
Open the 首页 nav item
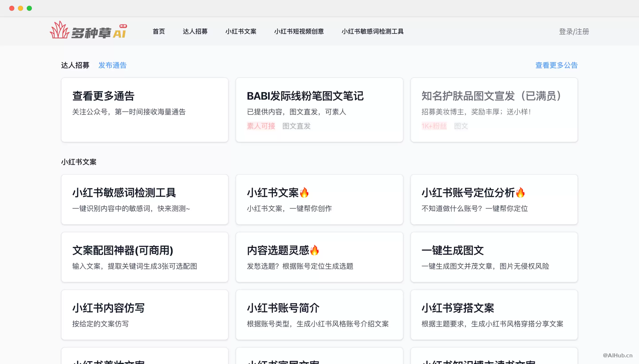[x=159, y=32]
